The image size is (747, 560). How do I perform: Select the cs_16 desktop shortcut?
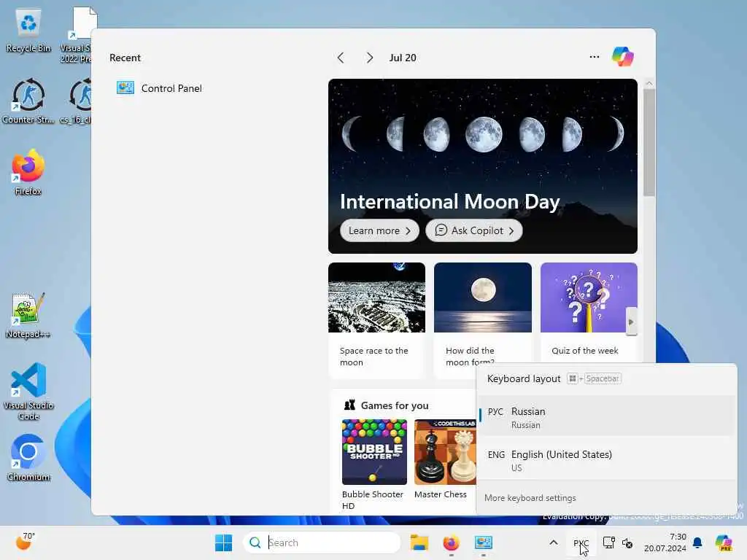pyautogui.click(x=76, y=101)
